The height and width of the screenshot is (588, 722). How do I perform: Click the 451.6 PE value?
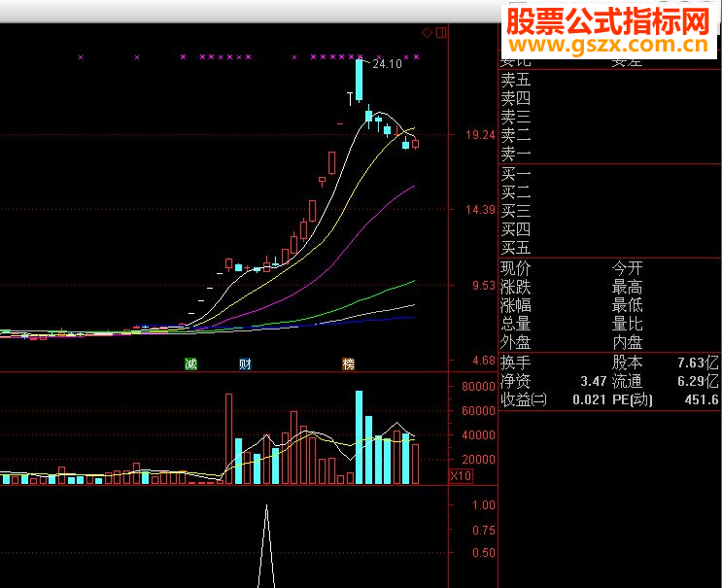coord(702,399)
